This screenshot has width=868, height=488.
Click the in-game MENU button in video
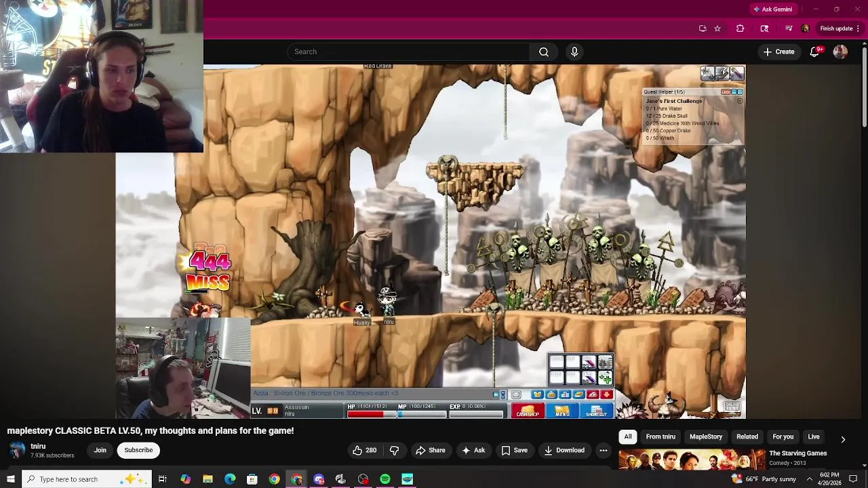[x=562, y=411]
